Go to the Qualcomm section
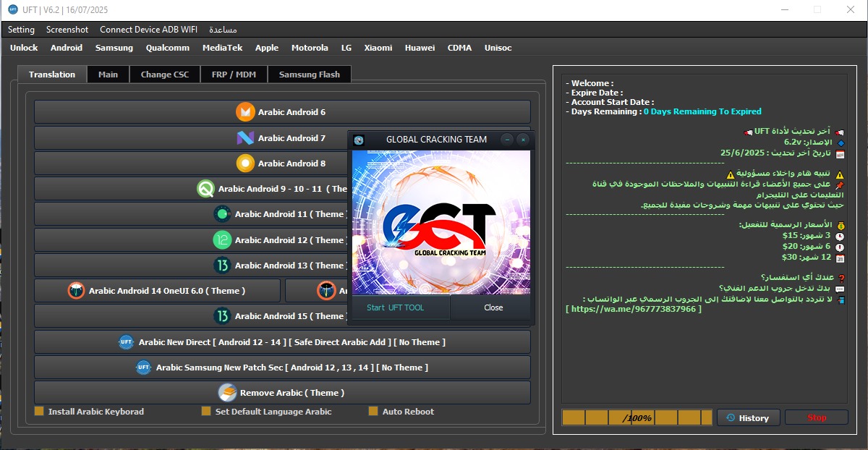This screenshot has height=450, width=868. coord(168,48)
